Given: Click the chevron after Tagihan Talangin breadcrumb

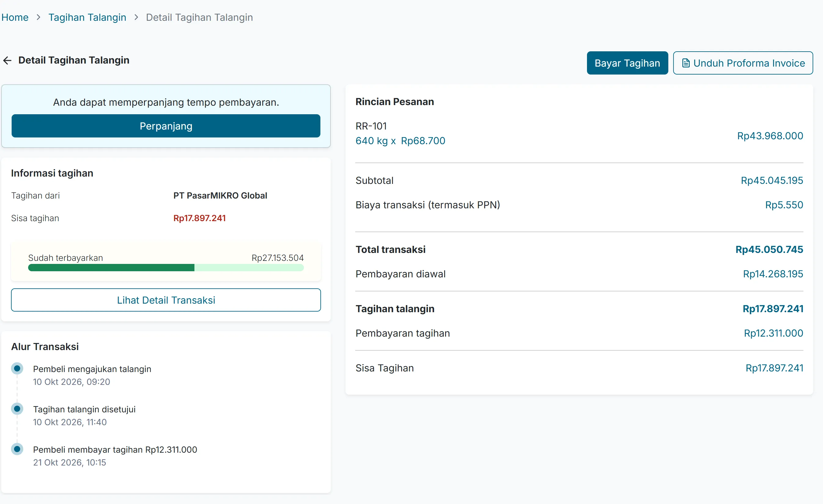Looking at the screenshot, I should [136, 17].
